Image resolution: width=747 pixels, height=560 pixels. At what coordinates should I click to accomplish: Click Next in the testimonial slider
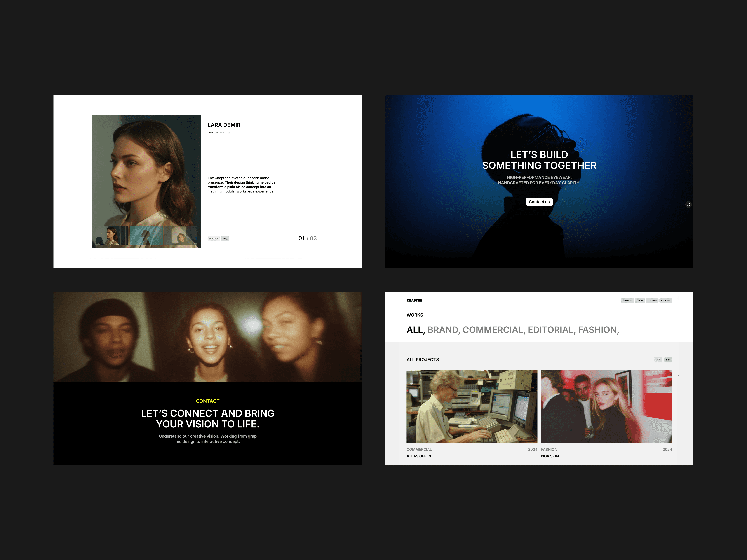tap(225, 239)
